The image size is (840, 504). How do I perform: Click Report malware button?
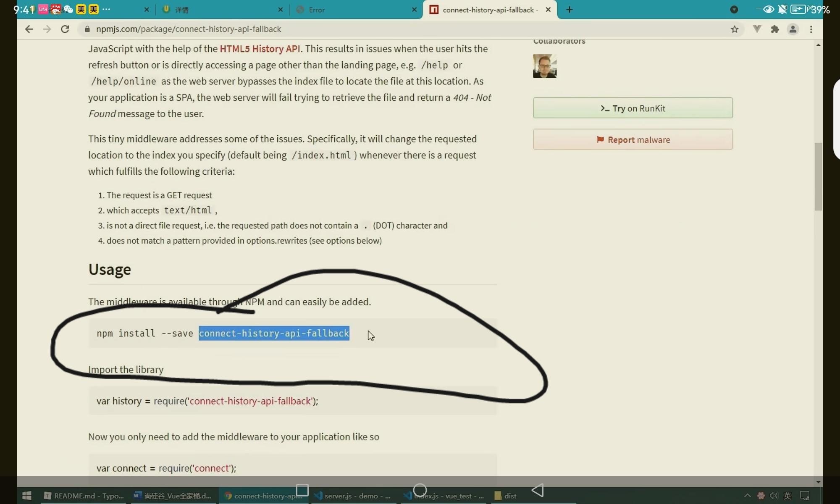pyautogui.click(x=633, y=139)
